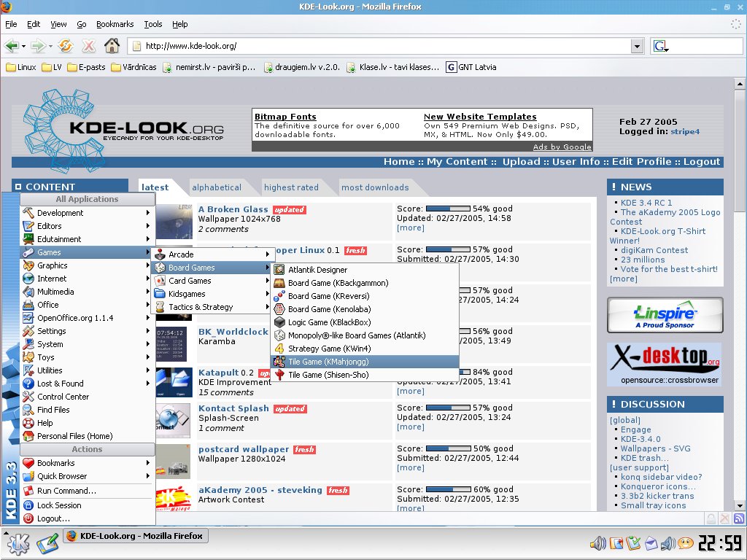Viewport: 747px width, 560px height.
Task: Open the Editors category in K menu
Action: (88, 226)
